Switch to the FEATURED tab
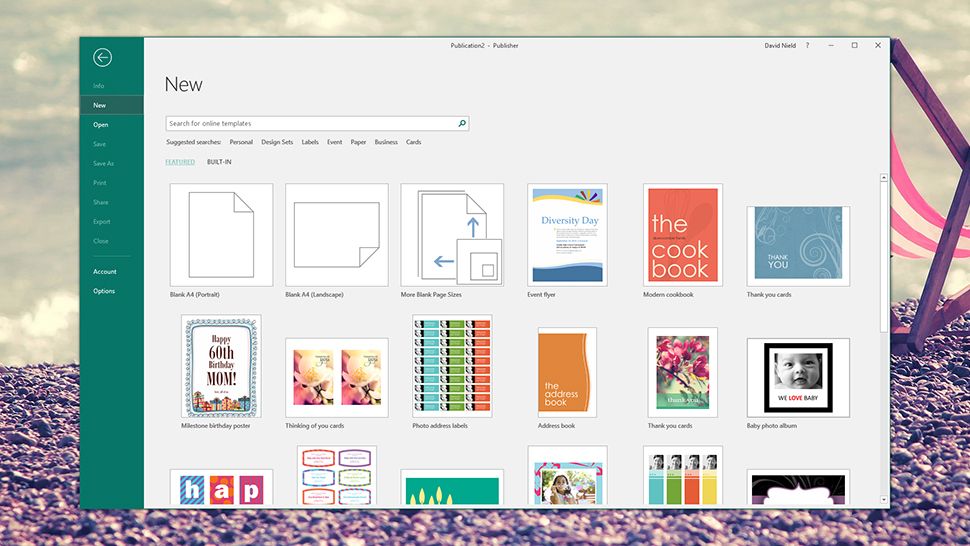The width and height of the screenshot is (970, 546). [x=180, y=162]
